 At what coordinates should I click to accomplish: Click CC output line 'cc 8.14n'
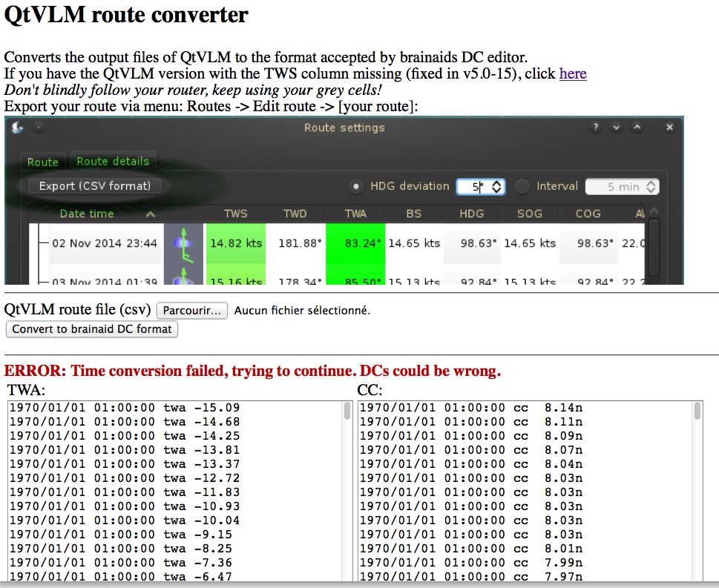click(471, 408)
